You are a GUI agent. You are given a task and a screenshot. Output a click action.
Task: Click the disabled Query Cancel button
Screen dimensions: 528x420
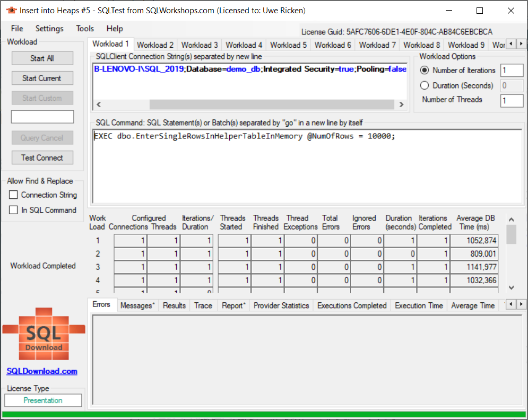[x=42, y=138]
